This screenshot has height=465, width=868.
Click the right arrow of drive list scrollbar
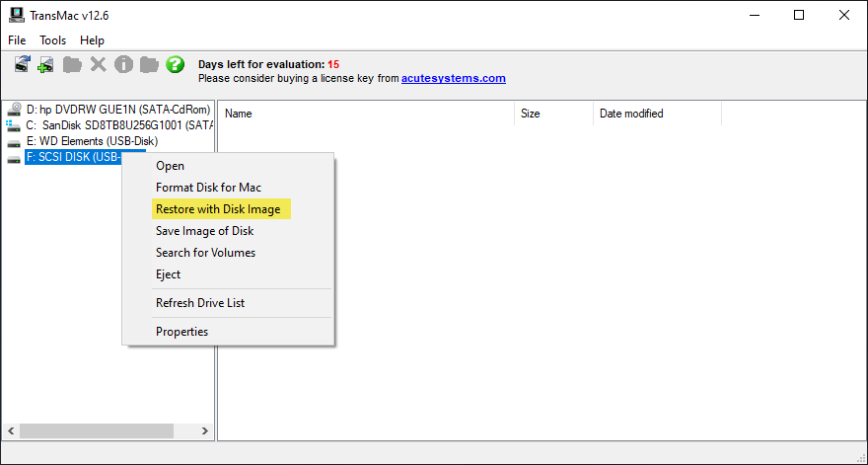pos(205,430)
